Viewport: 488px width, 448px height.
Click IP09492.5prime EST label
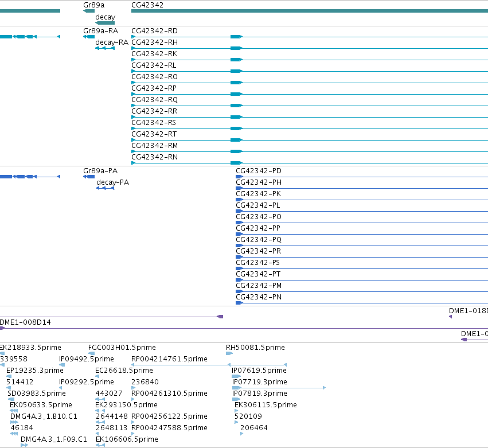(87, 359)
